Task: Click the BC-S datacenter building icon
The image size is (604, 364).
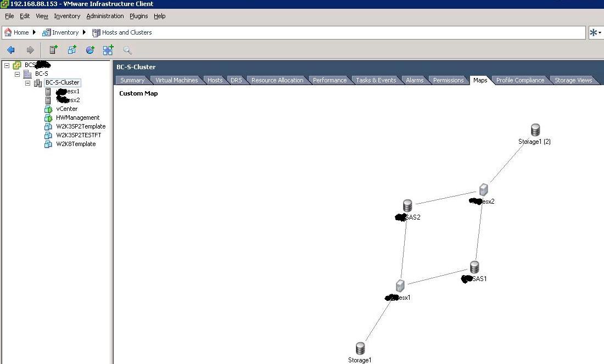Action: pos(27,74)
